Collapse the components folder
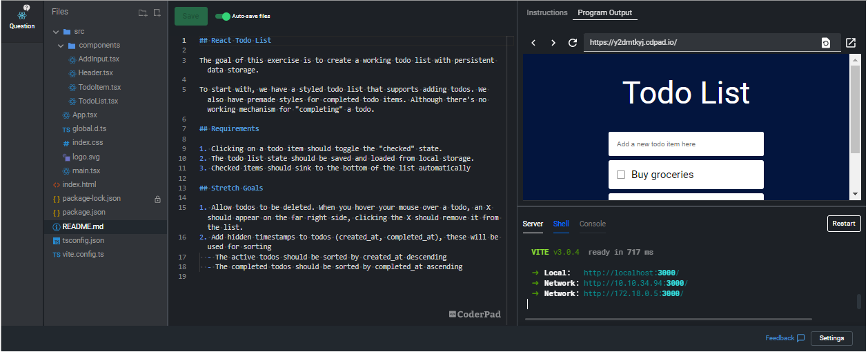Image resolution: width=868 pixels, height=352 pixels. pos(61,46)
